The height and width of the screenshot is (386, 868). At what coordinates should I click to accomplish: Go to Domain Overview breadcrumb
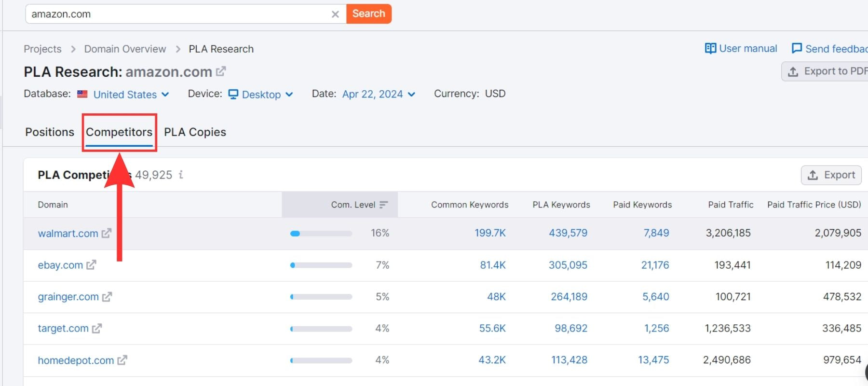pyautogui.click(x=125, y=49)
